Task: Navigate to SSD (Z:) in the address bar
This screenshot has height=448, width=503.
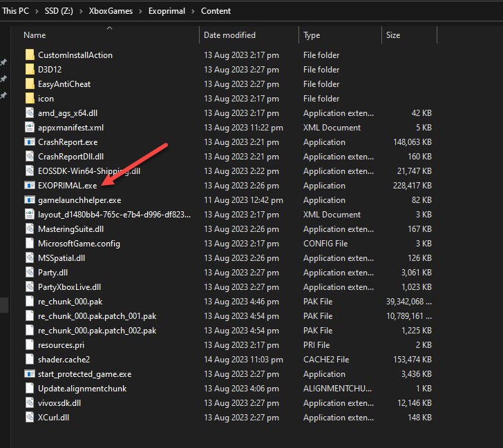Action: coord(59,11)
